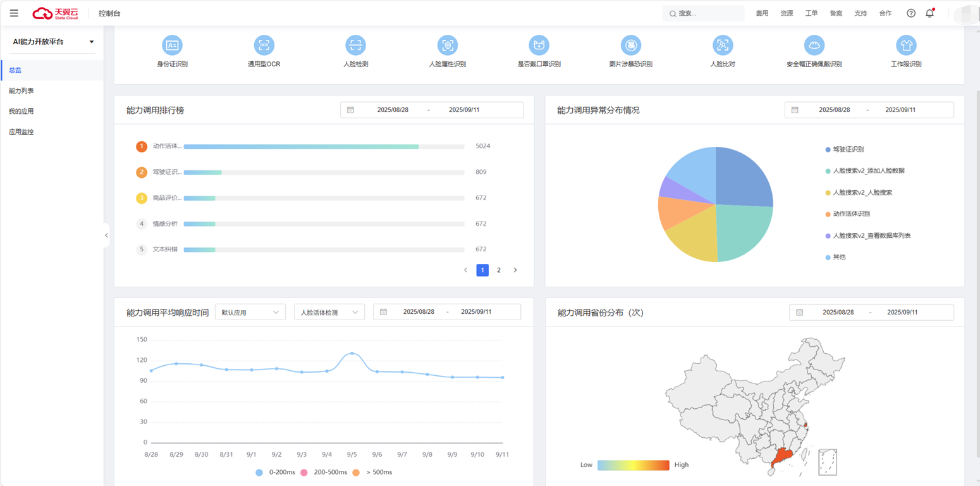This screenshot has height=486, width=980.
Task: Open the 人脸活体检测 dropdown
Action: [329, 312]
